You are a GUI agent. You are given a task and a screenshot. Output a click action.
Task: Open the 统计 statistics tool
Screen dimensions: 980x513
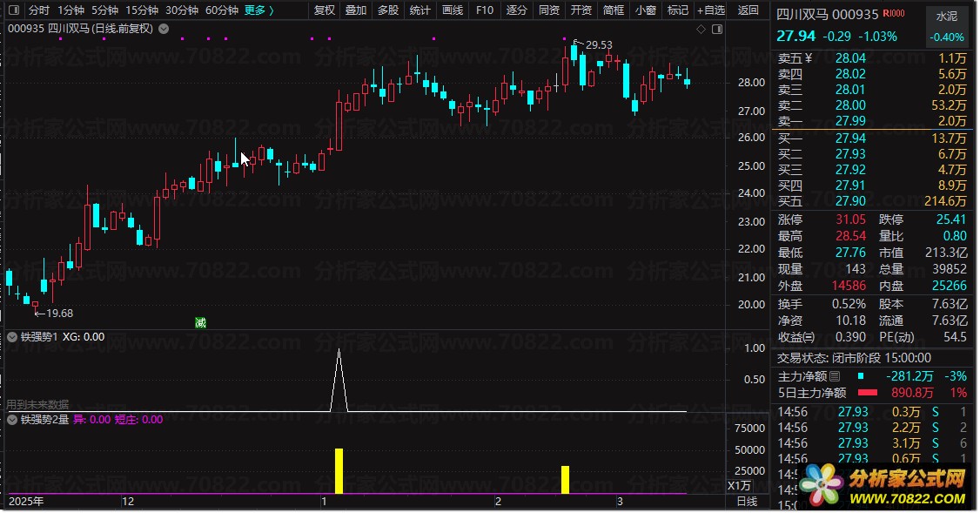tap(420, 10)
